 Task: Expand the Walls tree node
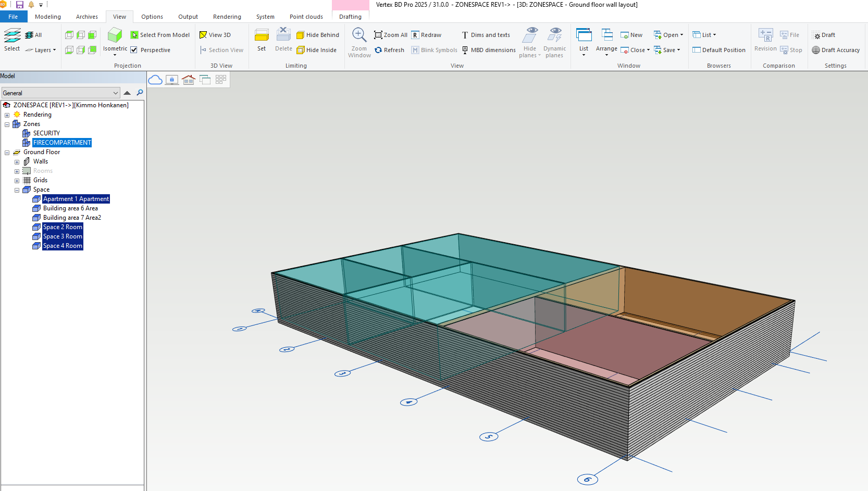pyautogui.click(x=17, y=162)
